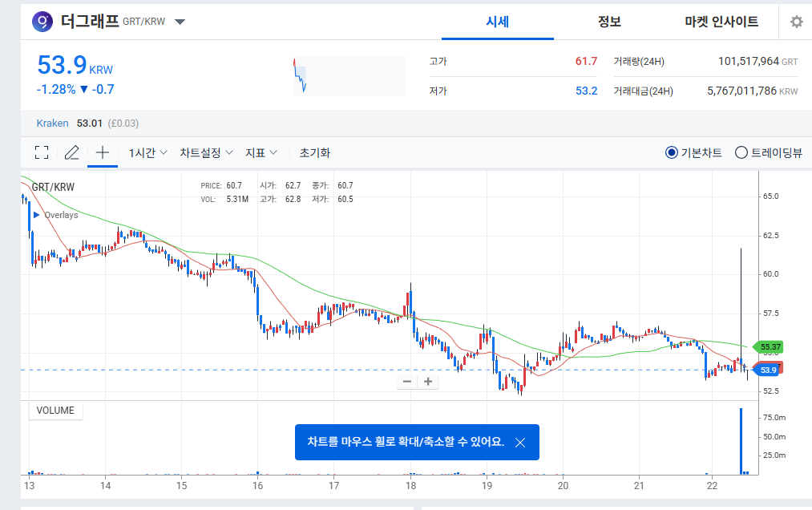
Task: Open the 차트설정 dropdown
Action: (206, 152)
